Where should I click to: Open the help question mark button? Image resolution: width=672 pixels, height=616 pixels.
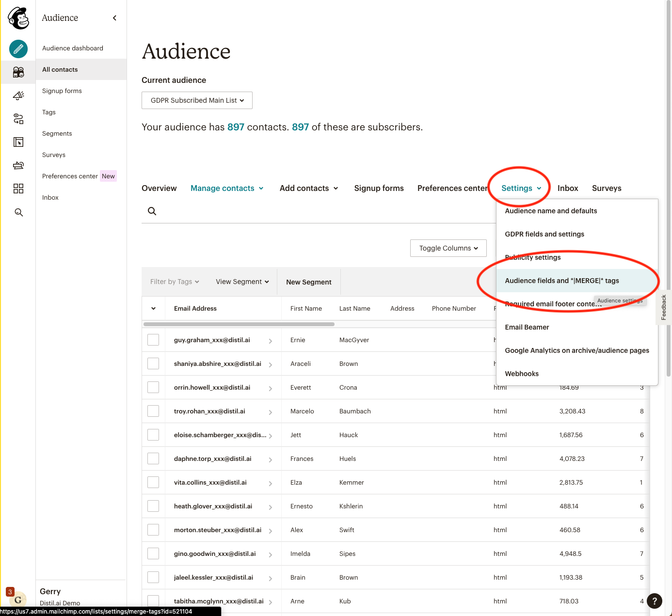point(655,601)
